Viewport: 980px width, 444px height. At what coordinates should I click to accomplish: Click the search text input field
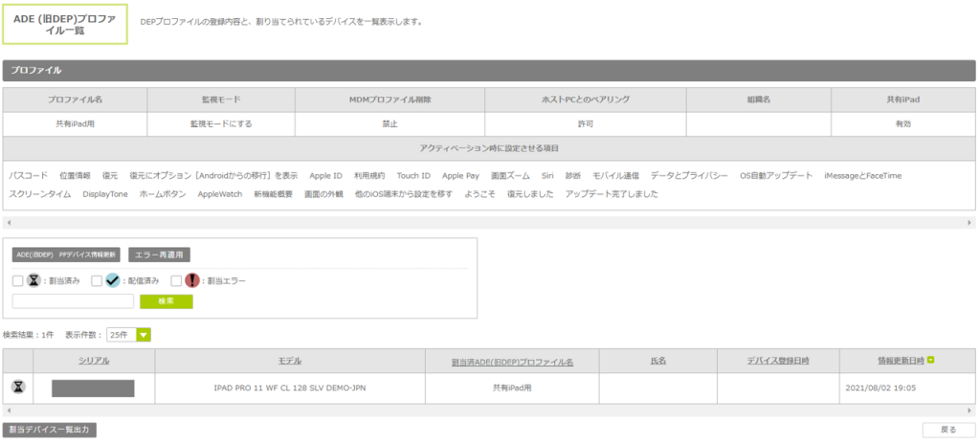click(73, 301)
